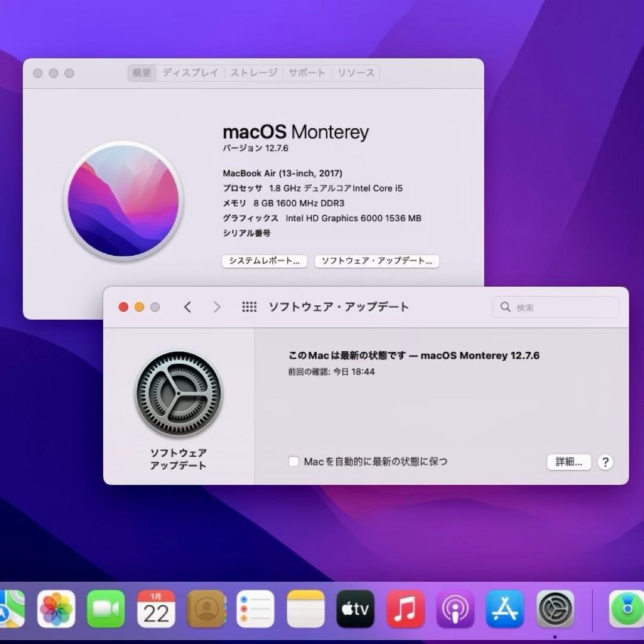Open the ストレージ tab
The image size is (644, 644).
click(x=253, y=72)
